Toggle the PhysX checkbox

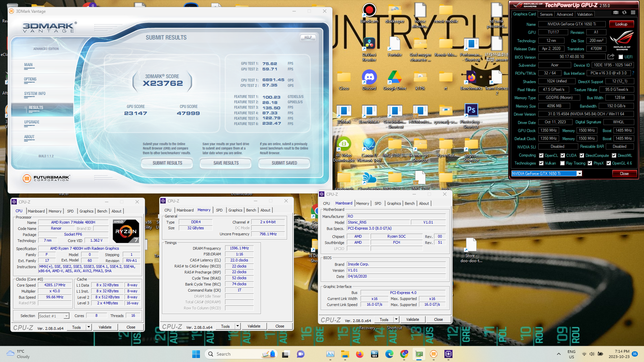coord(590,163)
